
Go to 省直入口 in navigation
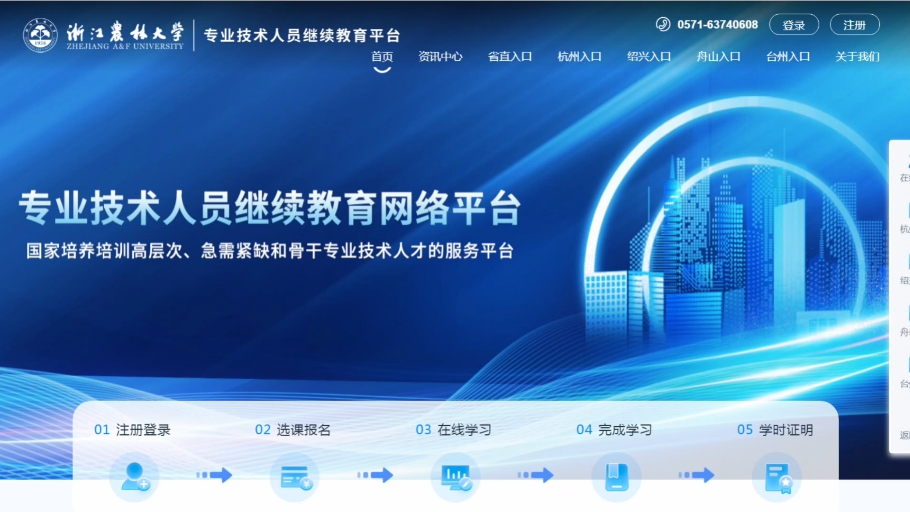click(x=510, y=57)
